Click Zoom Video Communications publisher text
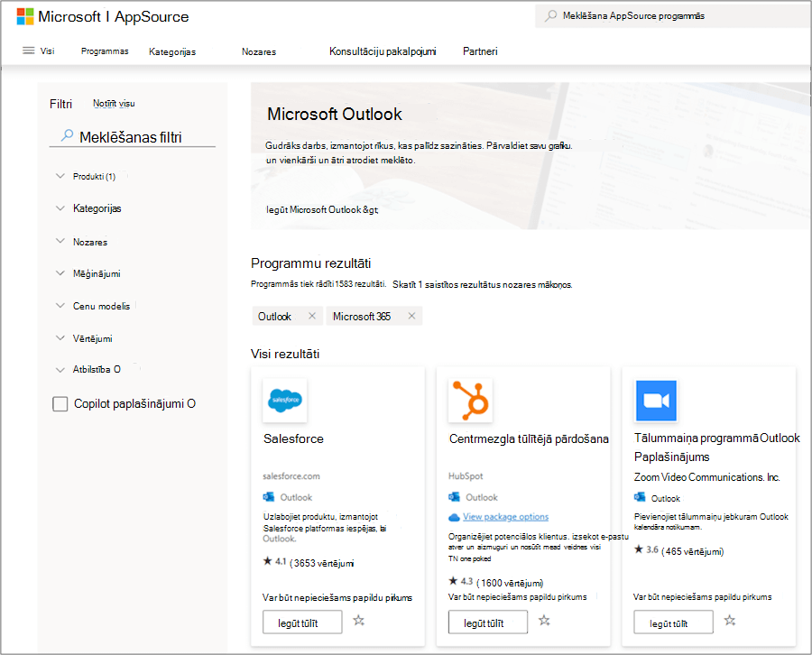The width and height of the screenshot is (812, 655). [706, 477]
